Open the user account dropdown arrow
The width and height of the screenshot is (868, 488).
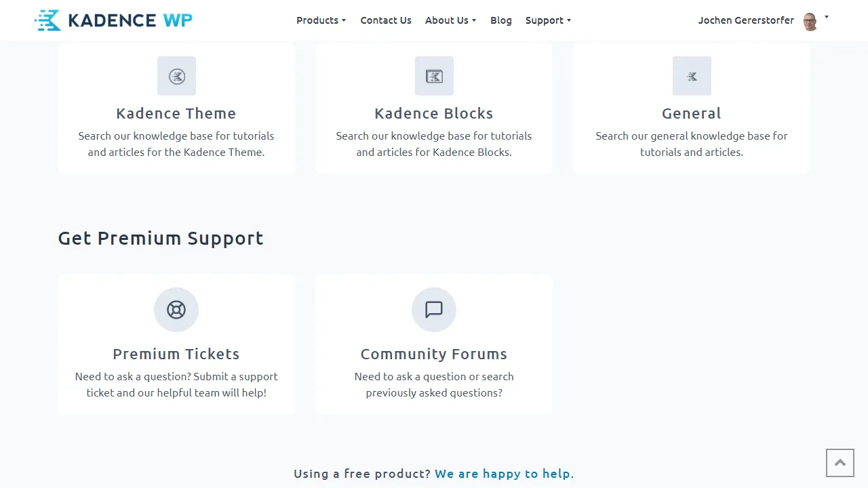click(827, 17)
